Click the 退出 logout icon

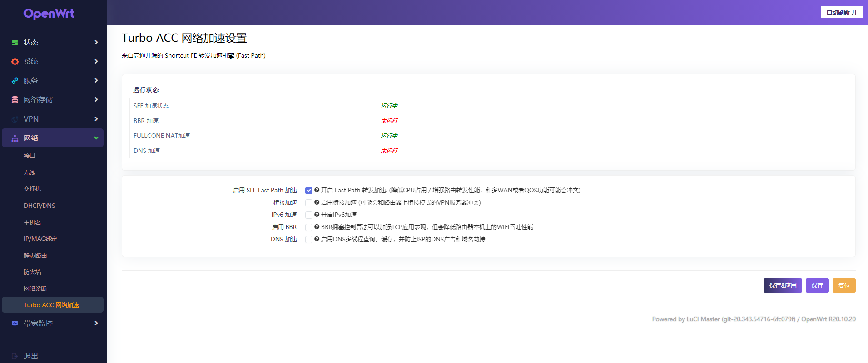click(x=15, y=356)
